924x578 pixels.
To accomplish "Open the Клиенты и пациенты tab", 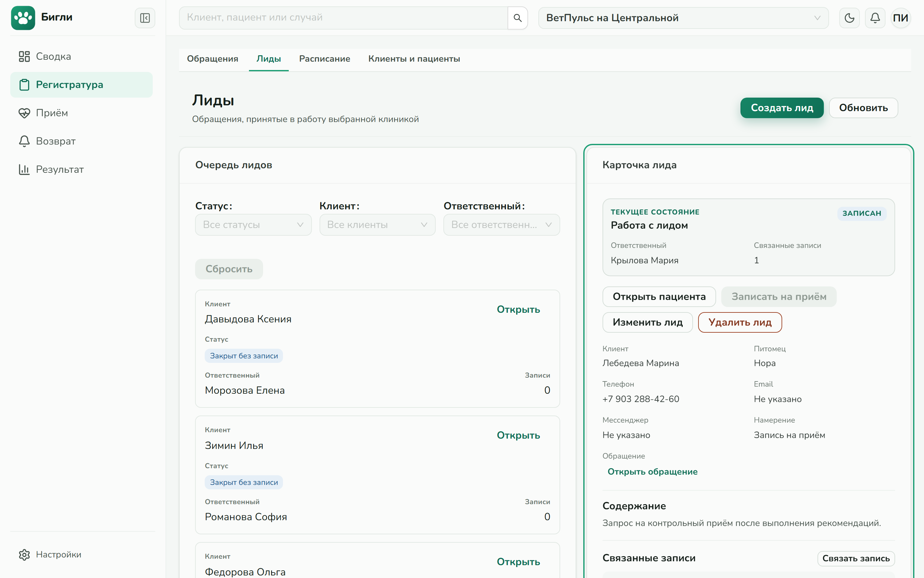I will pos(414,59).
